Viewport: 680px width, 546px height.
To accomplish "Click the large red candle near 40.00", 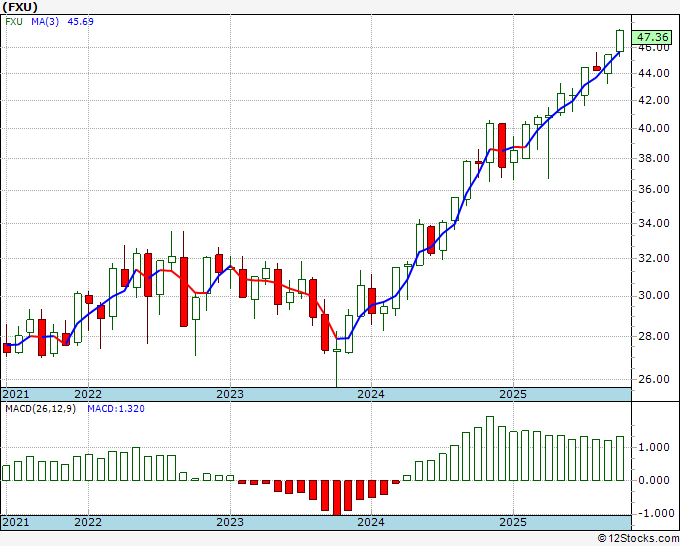I will pyautogui.click(x=502, y=145).
